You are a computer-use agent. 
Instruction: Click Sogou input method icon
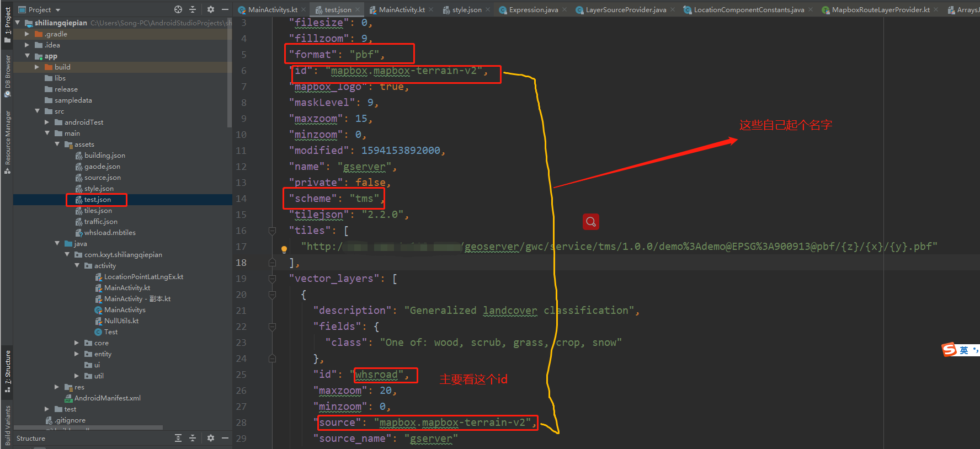tap(949, 350)
